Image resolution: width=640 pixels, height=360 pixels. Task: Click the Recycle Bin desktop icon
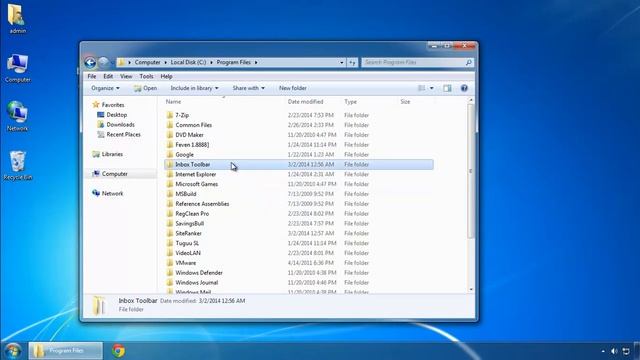(x=18, y=166)
